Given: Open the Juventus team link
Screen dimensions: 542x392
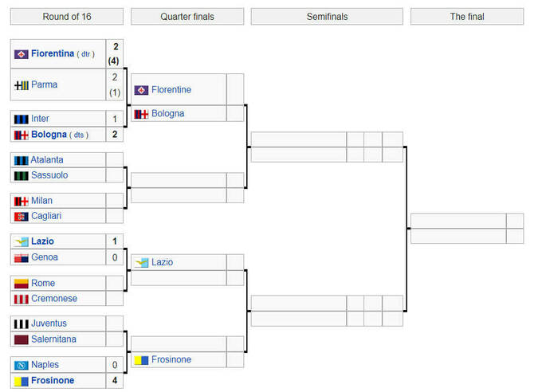Looking at the screenshot, I should pyautogui.click(x=49, y=323).
